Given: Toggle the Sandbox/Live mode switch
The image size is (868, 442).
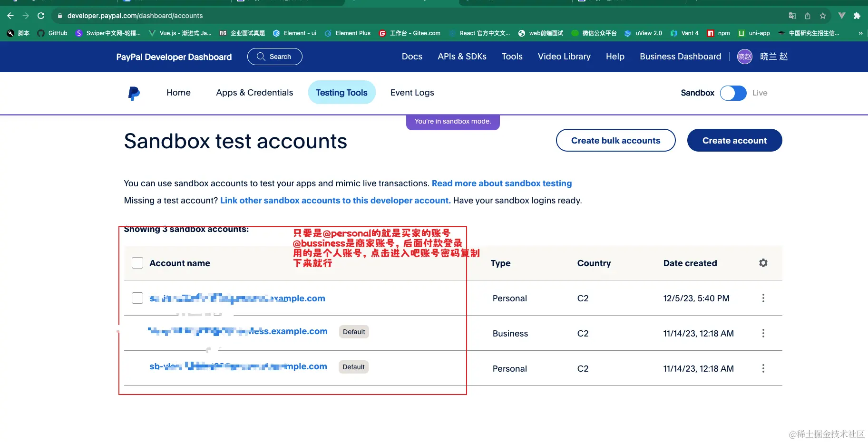Looking at the screenshot, I should pyautogui.click(x=733, y=93).
